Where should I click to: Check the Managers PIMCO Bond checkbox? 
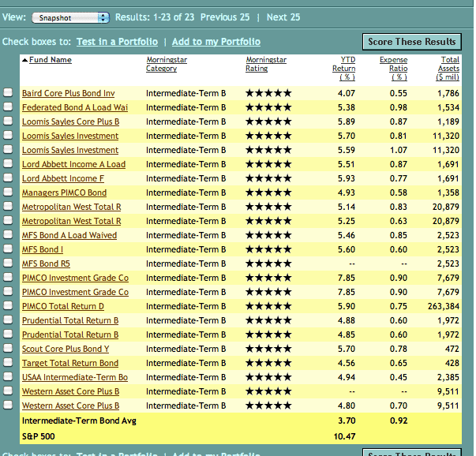(x=8, y=192)
